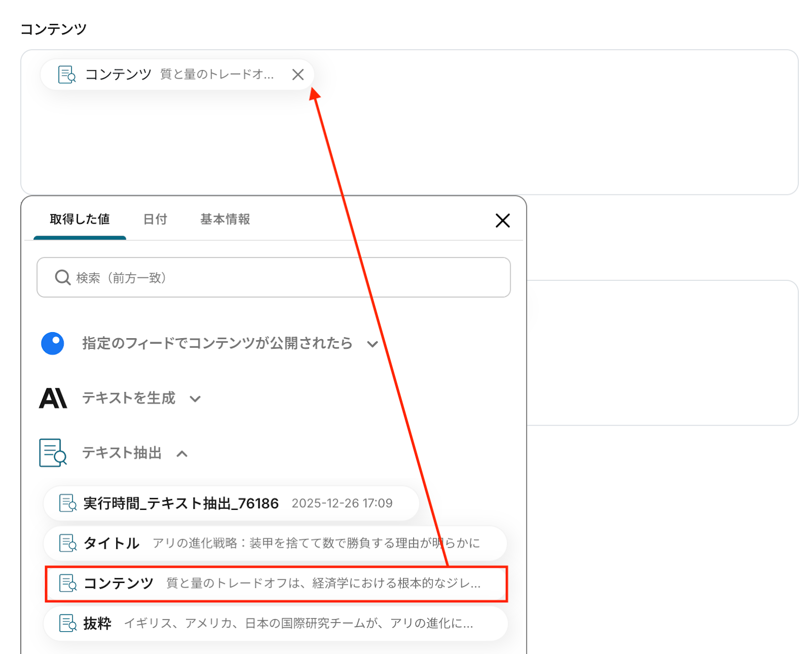Click the icon on the 抜粋 row

coord(68,623)
